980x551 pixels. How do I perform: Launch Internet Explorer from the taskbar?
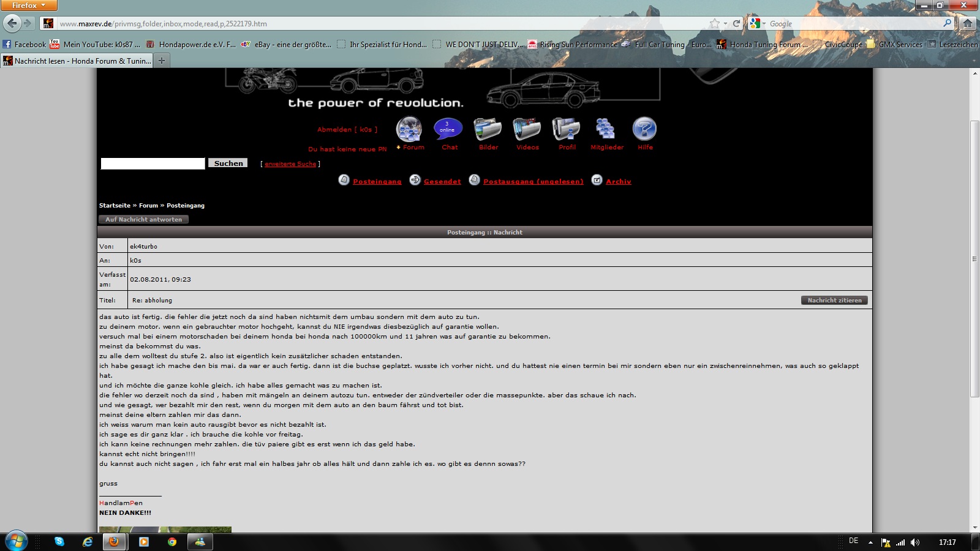[88, 542]
